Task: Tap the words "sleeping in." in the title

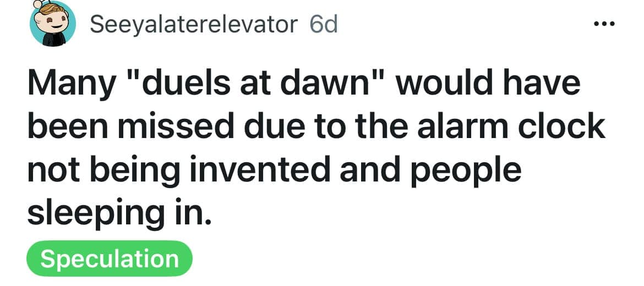Action: [118, 213]
